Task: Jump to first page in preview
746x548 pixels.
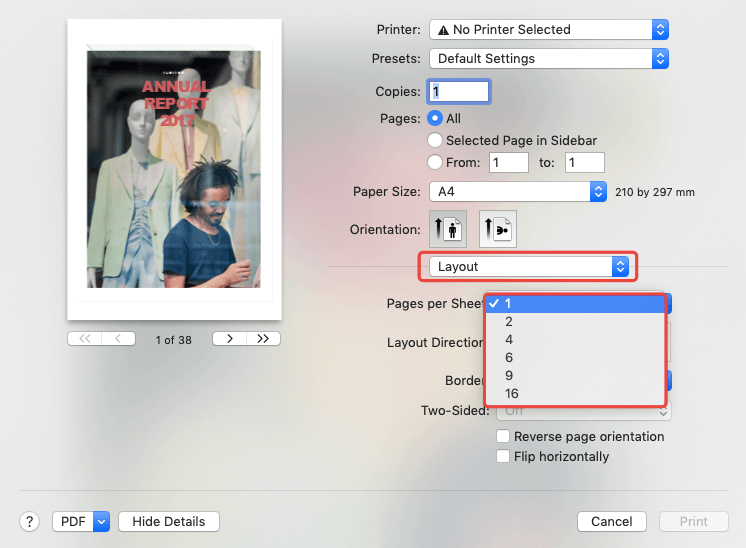Action: coord(84,339)
